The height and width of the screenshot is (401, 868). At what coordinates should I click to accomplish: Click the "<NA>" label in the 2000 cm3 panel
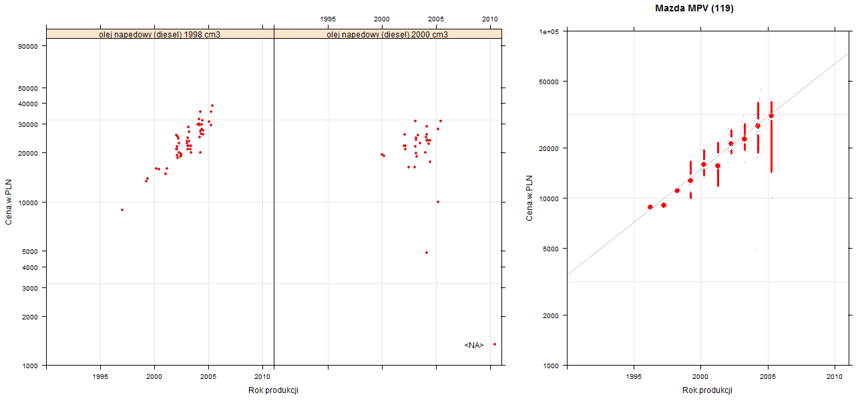click(474, 346)
